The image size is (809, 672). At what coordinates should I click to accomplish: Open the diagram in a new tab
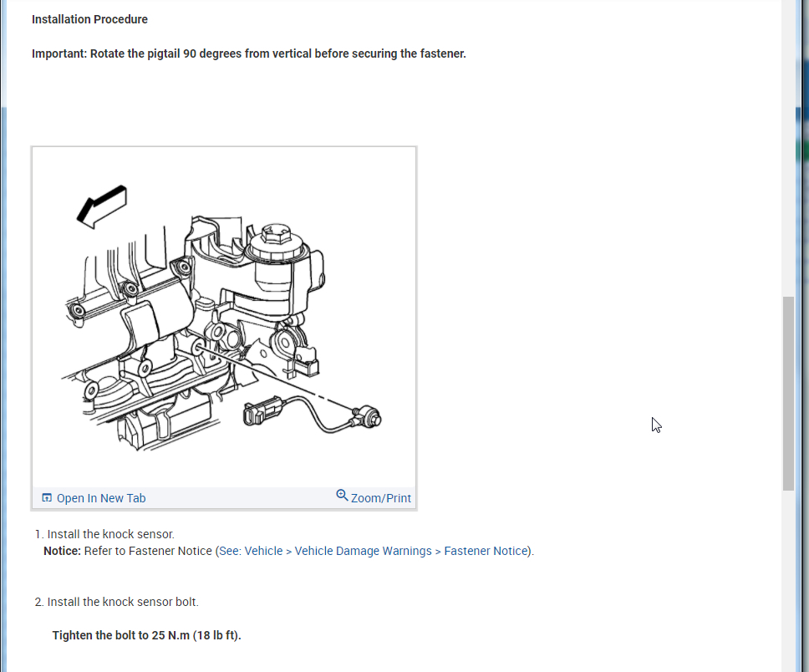tap(100, 498)
